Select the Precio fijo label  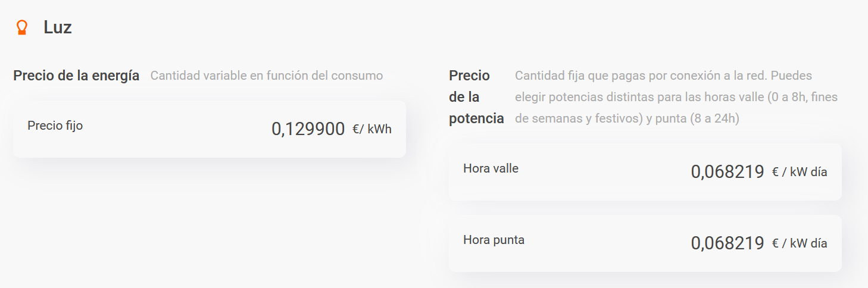55,126
